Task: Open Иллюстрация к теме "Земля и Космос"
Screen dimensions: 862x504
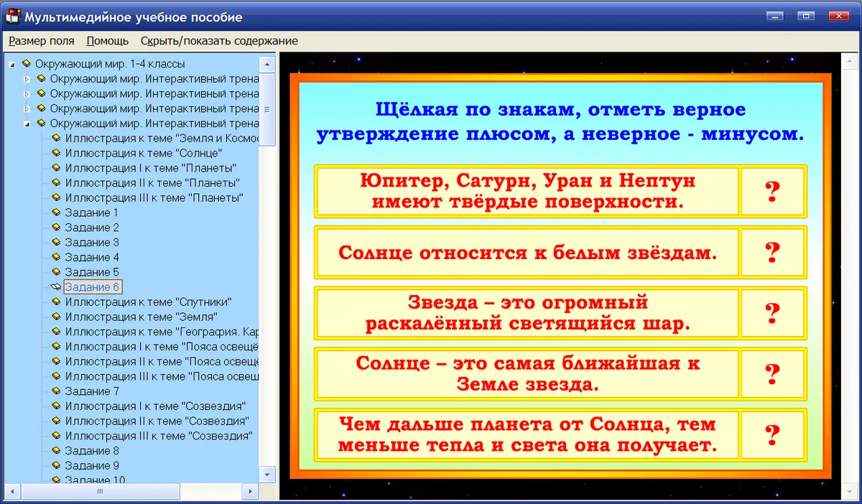Action: pos(162,139)
